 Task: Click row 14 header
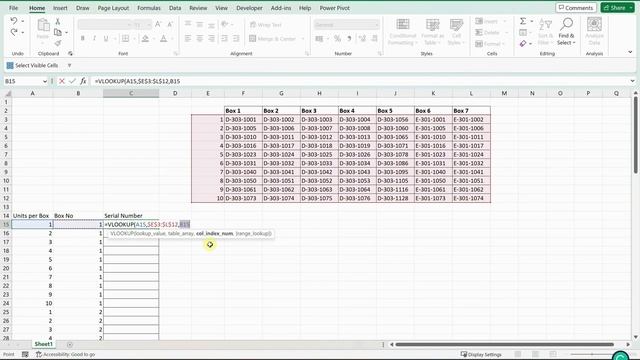tap(6, 216)
